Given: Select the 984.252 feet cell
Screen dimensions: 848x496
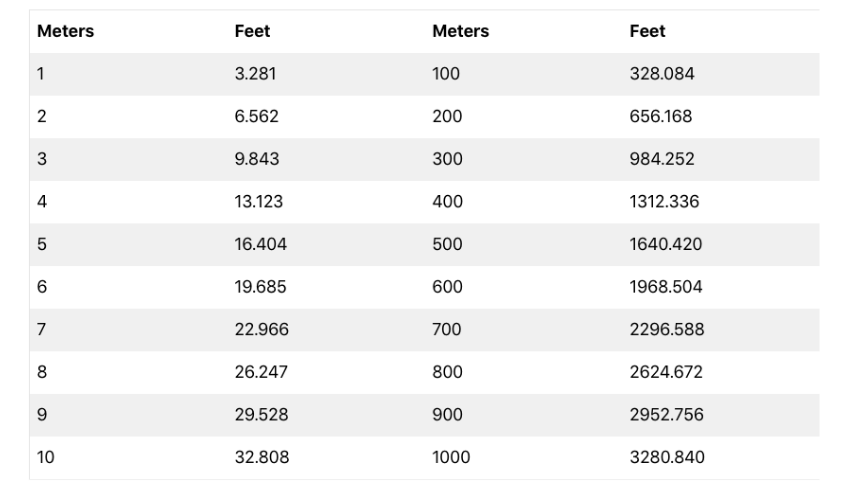Looking at the screenshot, I should tap(660, 160).
